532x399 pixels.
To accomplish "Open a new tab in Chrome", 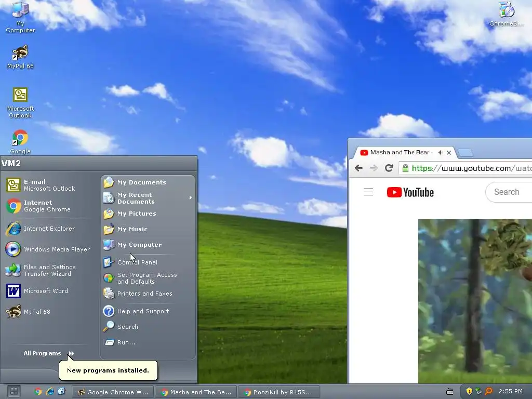I will [x=465, y=153].
